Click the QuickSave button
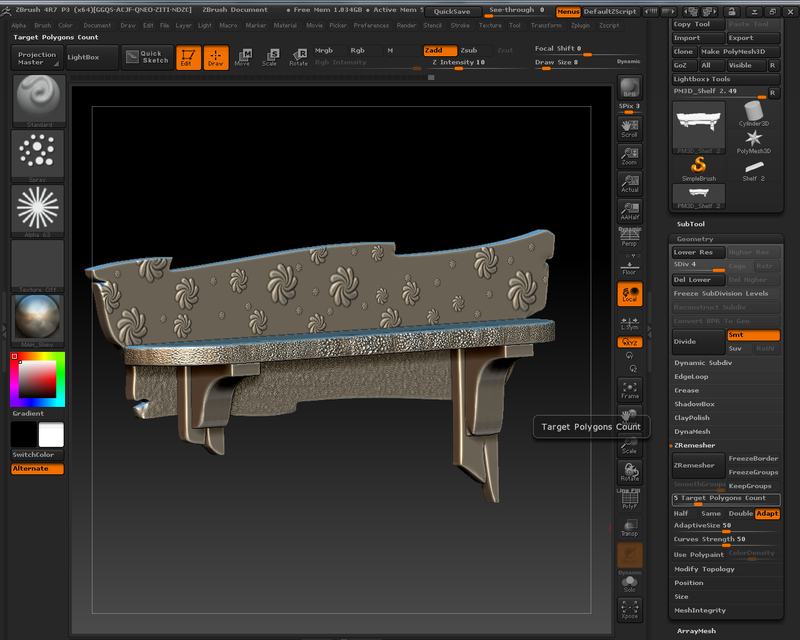 [452, 11]
